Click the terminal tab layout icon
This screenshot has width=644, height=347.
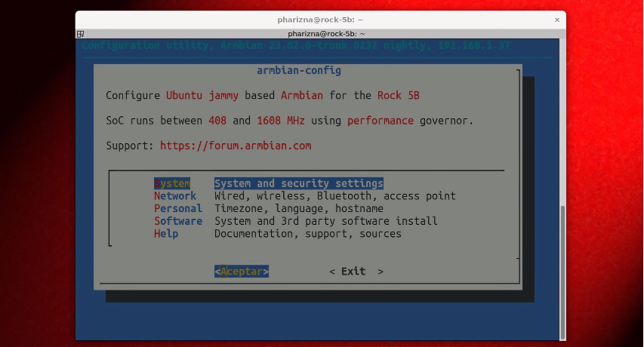81,34
